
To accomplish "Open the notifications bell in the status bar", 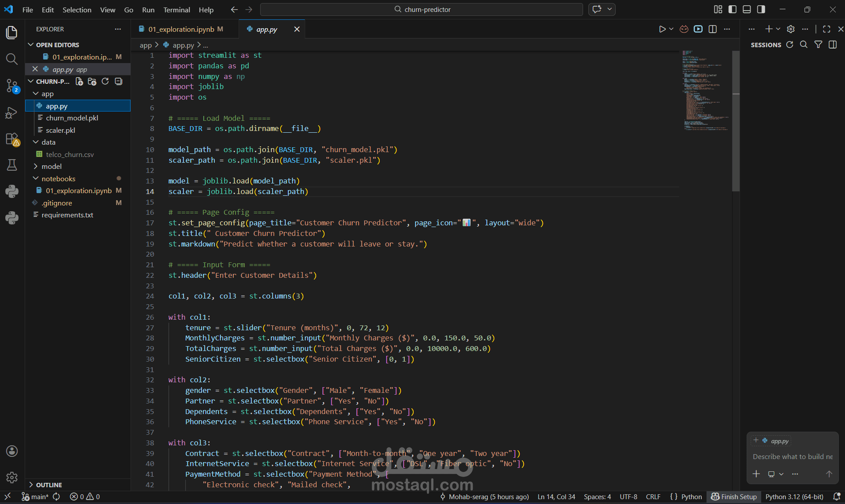I will 837,497.
